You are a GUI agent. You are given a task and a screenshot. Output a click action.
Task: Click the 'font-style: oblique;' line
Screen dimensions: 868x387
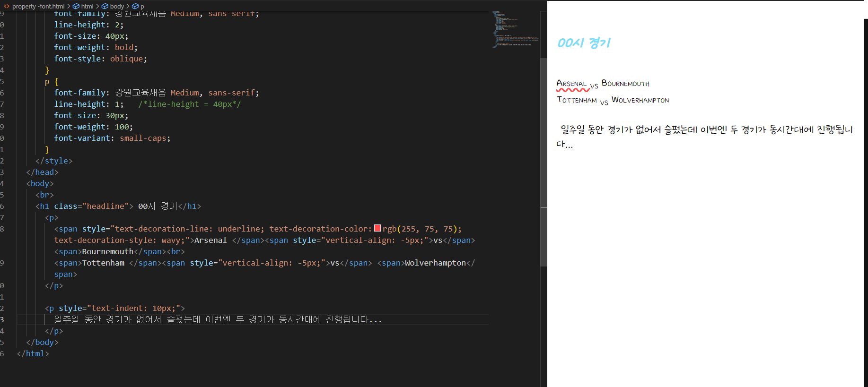(x=100, y=59)
